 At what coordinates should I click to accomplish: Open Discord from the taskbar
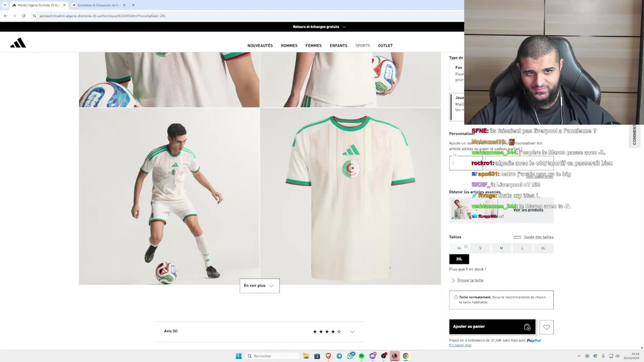(x=373, y=356)
